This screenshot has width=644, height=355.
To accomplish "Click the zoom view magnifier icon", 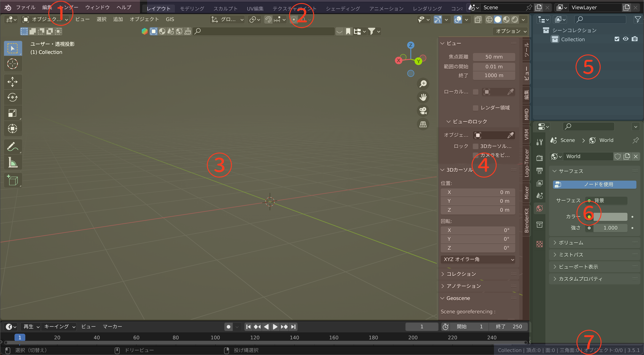I will point(423,84).
